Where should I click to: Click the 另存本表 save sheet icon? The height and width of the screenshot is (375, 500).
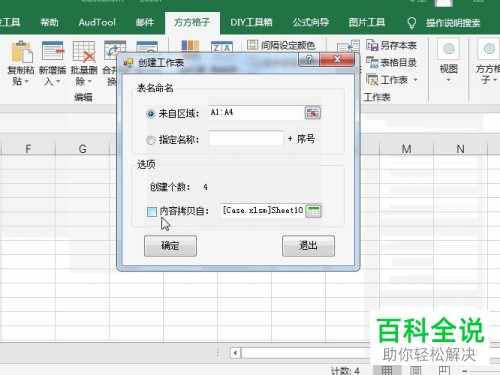[x=372, y=45]
